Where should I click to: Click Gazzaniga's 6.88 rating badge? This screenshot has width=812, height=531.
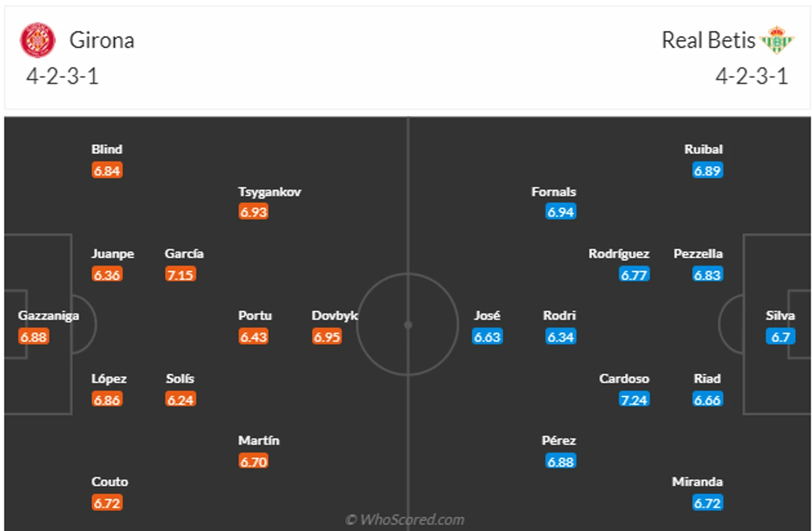click(x=33, y=337)
